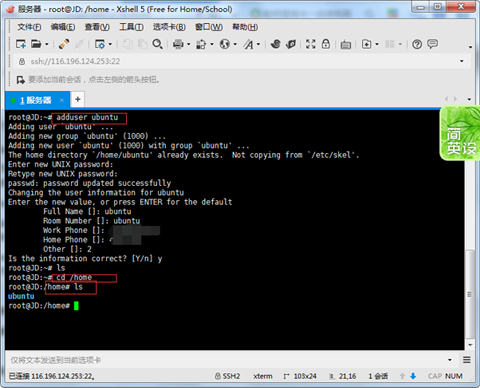Open the 编辑(E) menu
The width and height of the screenshot is (480, 388).
click(63, 27)
